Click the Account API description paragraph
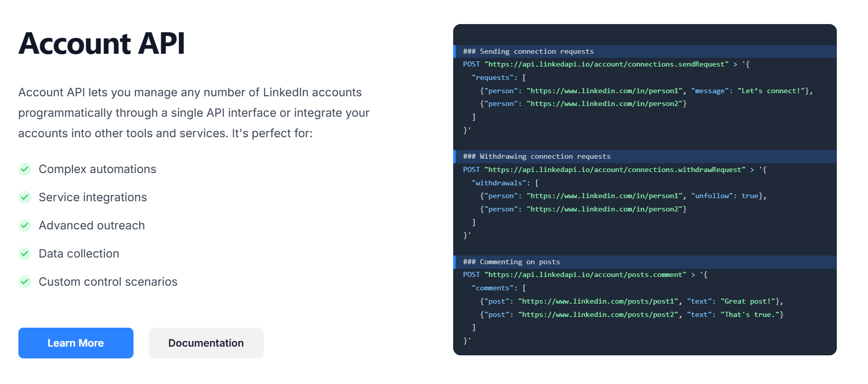Screen dimensions: 868x384 pos(194,113)
